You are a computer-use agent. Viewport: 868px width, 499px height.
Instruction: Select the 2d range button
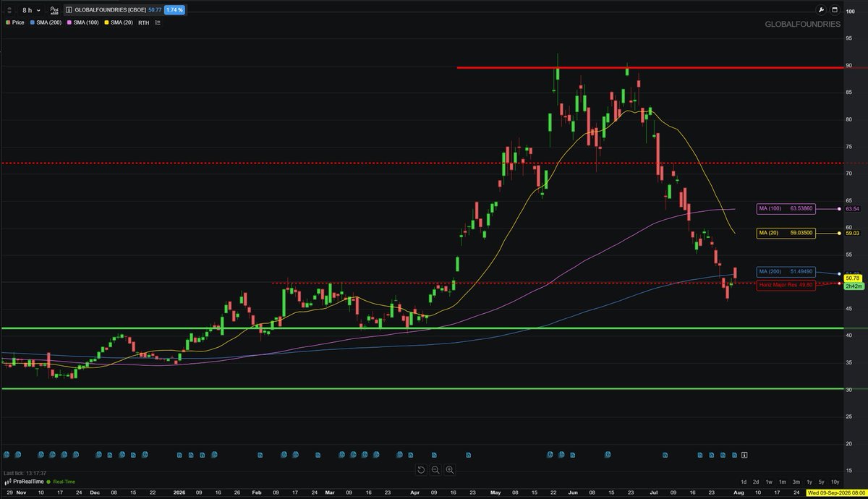coord(756,482)
